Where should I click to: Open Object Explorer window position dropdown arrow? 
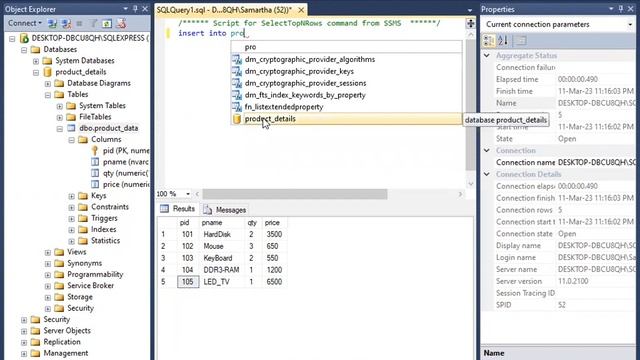tap(125, 9)
